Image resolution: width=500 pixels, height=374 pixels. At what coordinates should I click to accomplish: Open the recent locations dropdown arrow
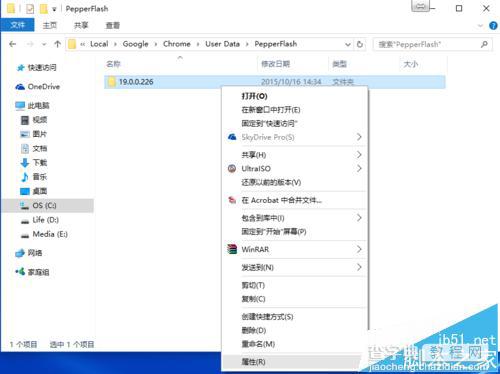(x=44, y=44)
